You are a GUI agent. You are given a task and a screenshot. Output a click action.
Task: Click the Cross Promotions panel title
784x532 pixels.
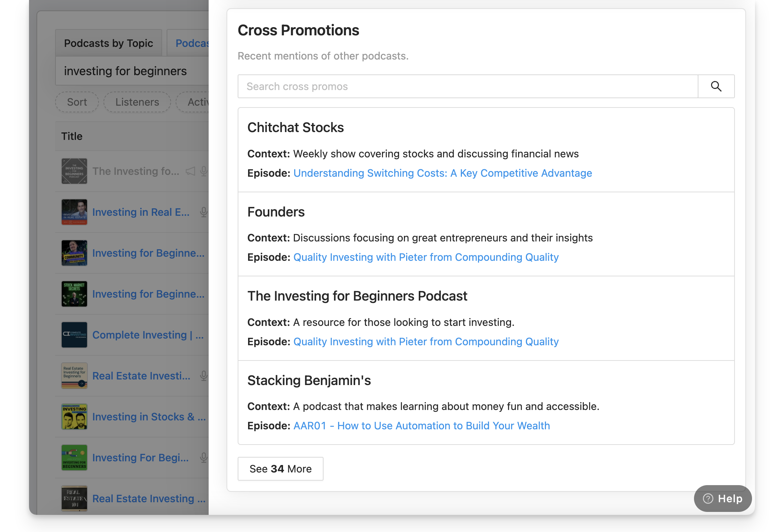tap(298, 30)
